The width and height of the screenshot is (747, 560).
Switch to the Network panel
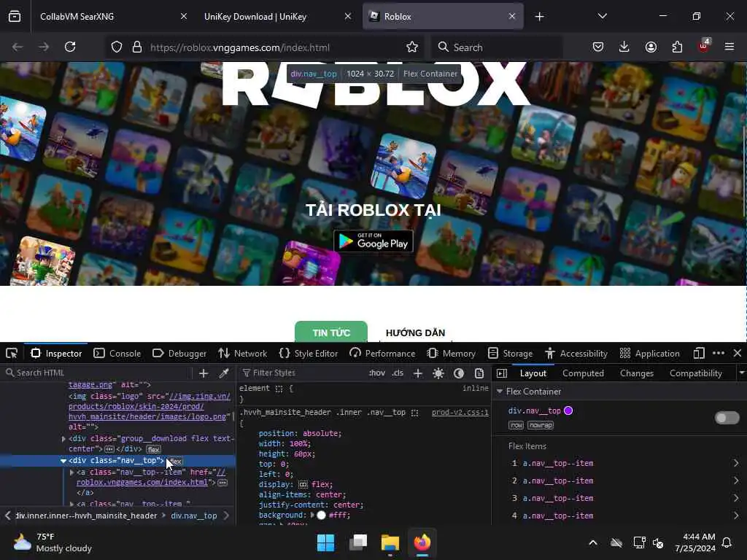[x=242, y=354]
